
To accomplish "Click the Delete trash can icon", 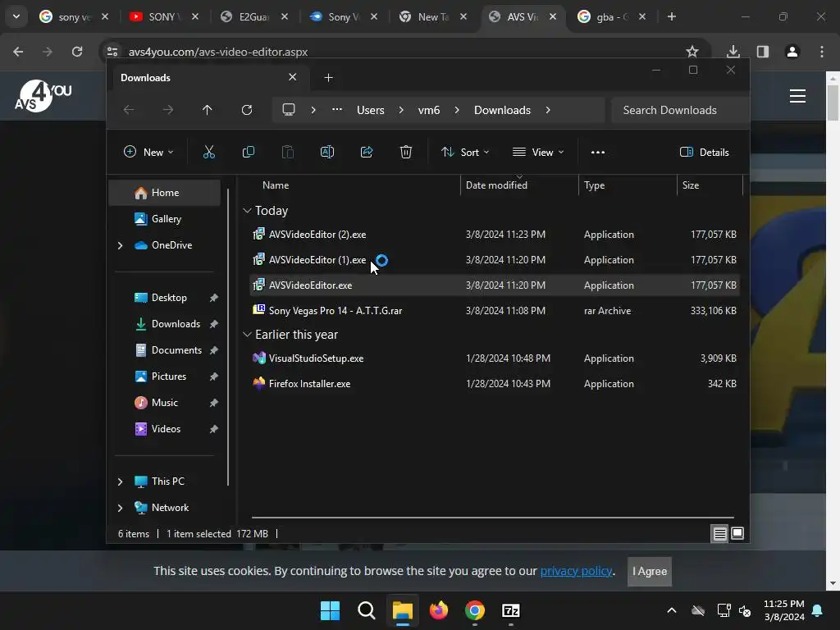I will (x=406, y=152).
